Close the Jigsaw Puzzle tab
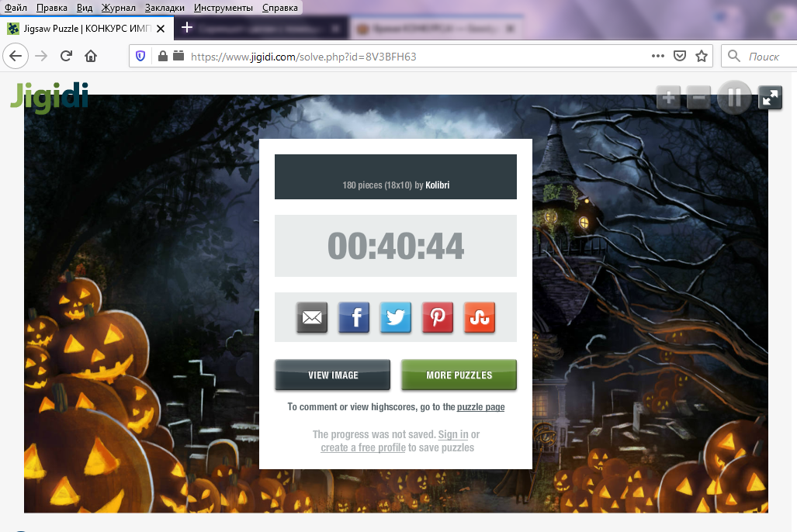The width and height of the screenshot is (797, 532). pos(161,29)
